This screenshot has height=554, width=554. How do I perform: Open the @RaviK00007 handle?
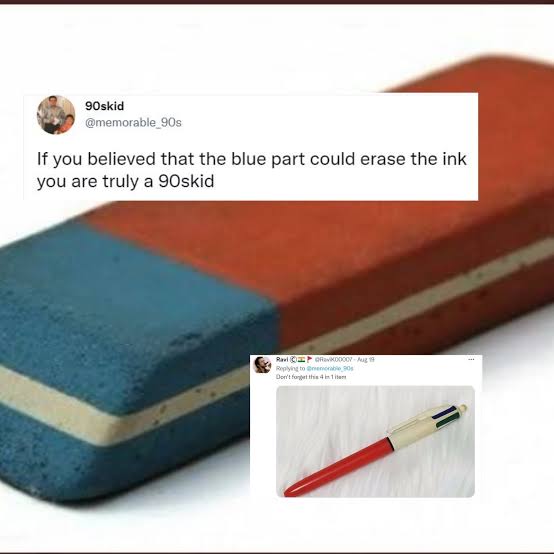click(x=334, y=359)
